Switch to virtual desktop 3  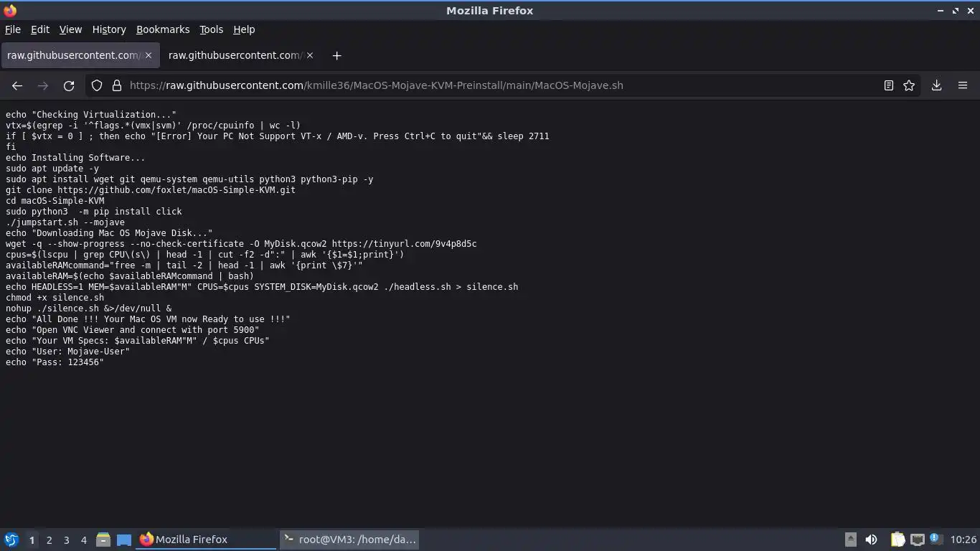pos(67,540)
